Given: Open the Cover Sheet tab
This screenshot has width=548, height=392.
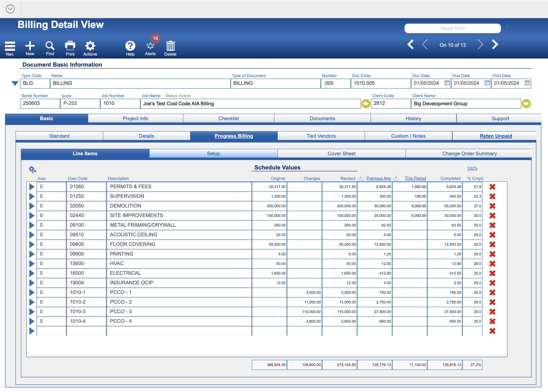Looking at the screenshot, I should tap(341, 154).
